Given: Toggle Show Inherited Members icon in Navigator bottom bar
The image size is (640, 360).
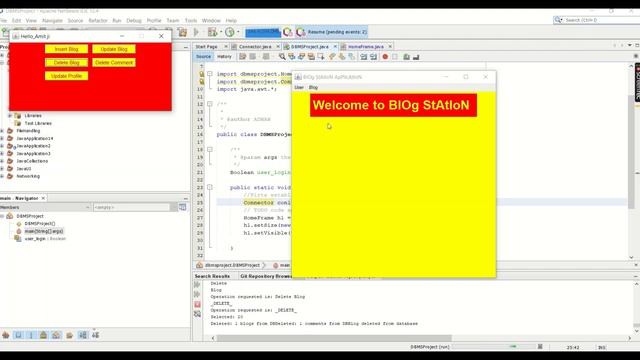Looking at the screenshot, I should [x=6, y=335].
